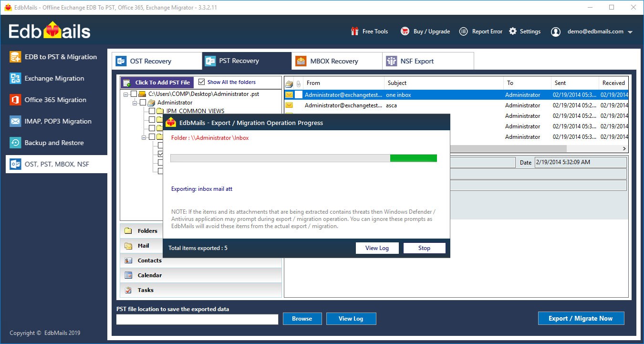Click the export progress bar
This screenshot has height=344, width=644.
303,157
